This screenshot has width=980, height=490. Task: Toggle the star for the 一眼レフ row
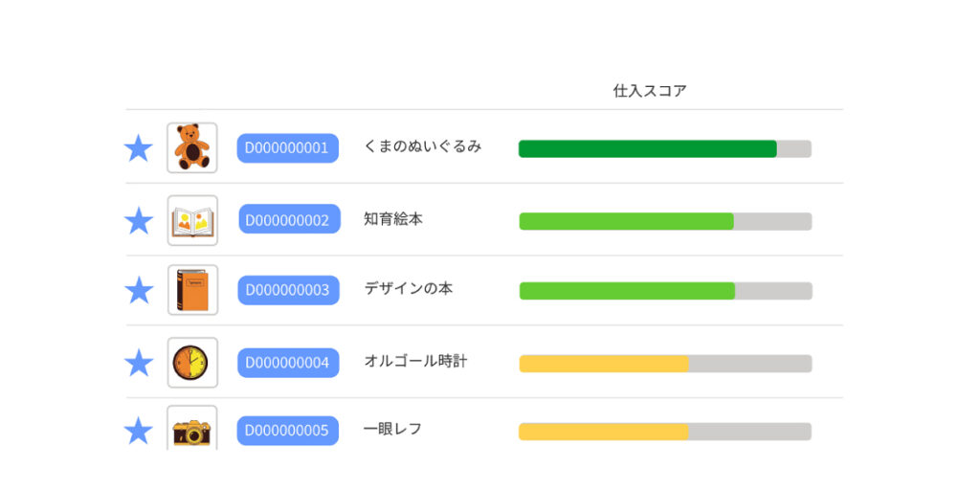[x=139, y=431]
